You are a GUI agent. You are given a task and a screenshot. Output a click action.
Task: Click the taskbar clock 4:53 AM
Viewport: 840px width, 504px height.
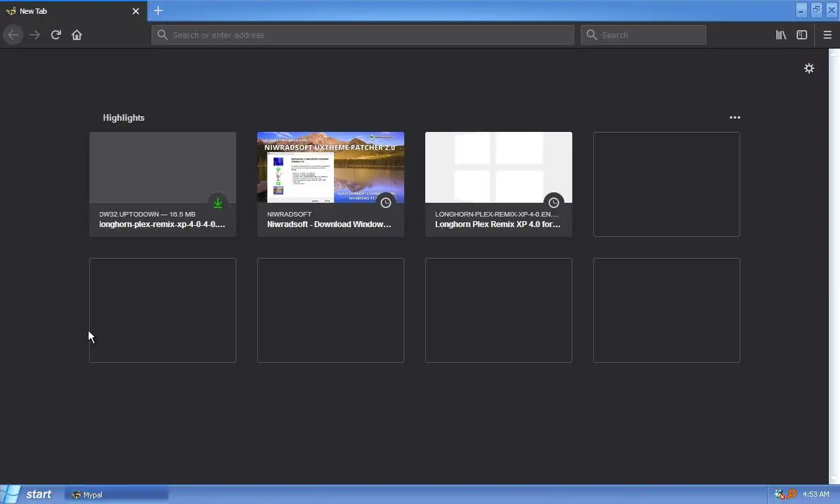816,494
